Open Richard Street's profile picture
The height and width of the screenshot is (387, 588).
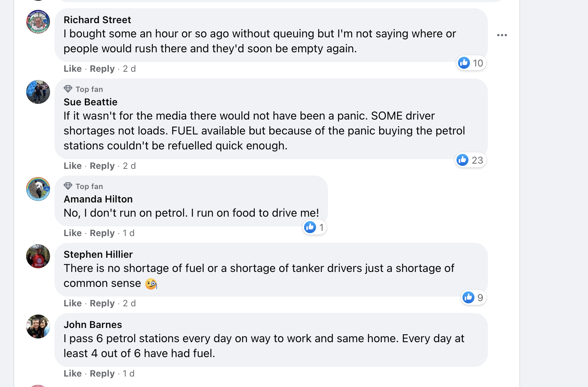pyautogui.click(x=38, y=22)
